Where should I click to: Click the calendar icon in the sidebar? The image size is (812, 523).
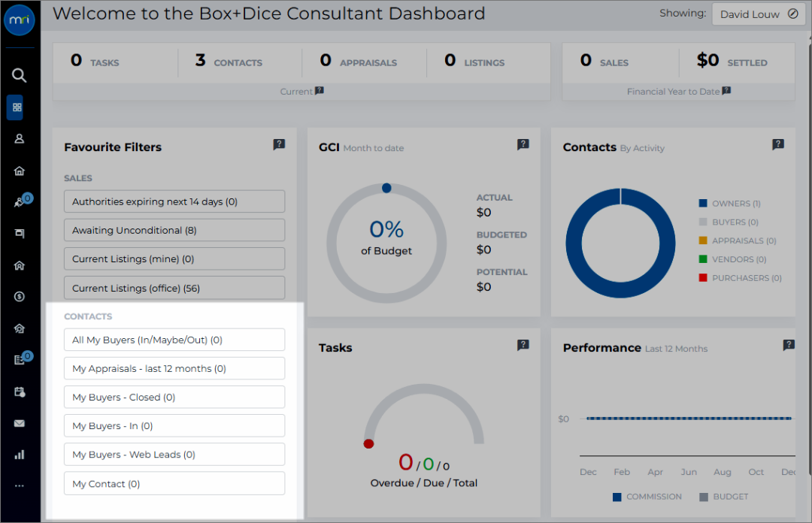tap(19, 392)
